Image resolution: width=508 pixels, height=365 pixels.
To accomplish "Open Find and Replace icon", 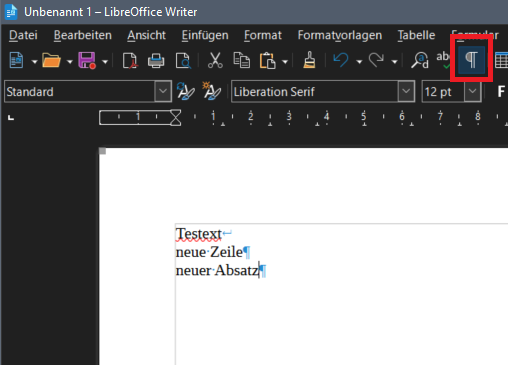I will point(420,61).
